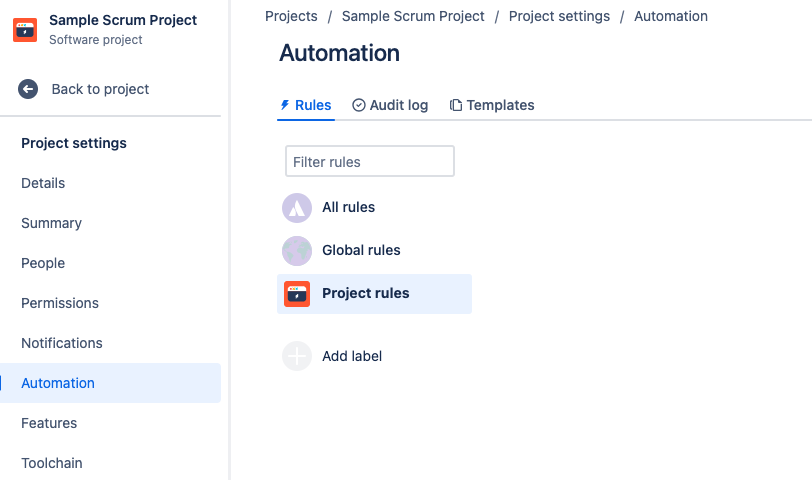Click the Project rules project icon
Screen dimensions: 812x480
coord(297,293)
